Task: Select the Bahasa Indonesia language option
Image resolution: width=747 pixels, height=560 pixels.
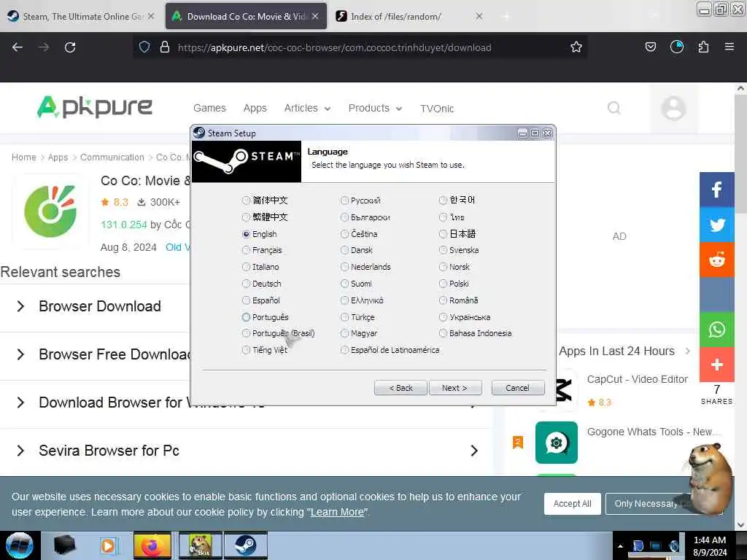Action: [x=476, y=333]
